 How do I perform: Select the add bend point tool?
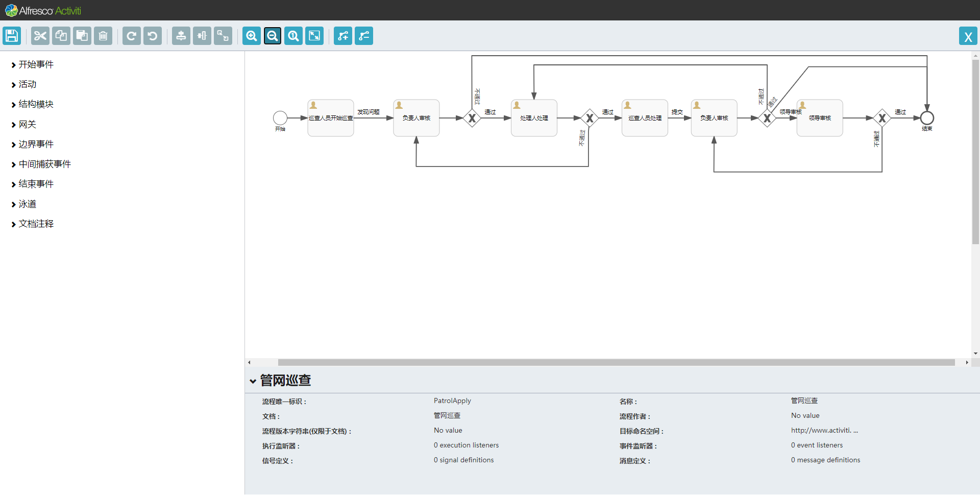[342, 36]
